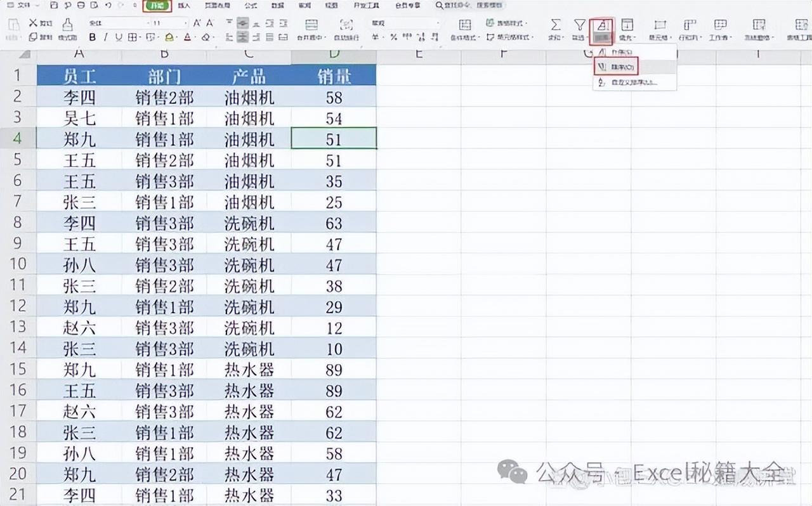The image size is (812, 506).
Task: Click the Copy icon
Action: click(33, 37)
